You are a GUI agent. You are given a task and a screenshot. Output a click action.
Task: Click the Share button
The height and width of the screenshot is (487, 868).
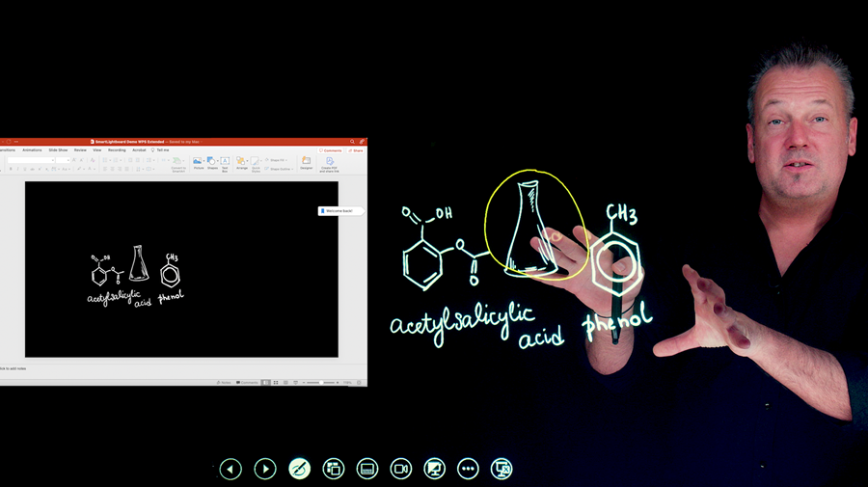pyautogui.click(x=356, y=150)
